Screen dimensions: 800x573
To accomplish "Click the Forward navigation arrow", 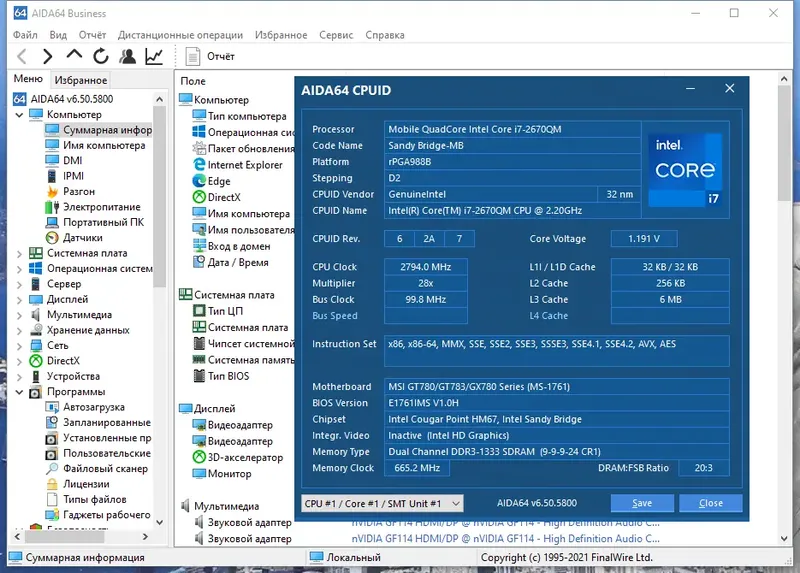I will [x=47, y=57].
